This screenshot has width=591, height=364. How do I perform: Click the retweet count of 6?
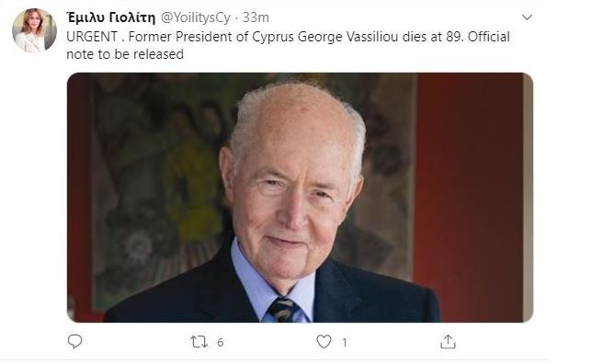pos(221,343)
